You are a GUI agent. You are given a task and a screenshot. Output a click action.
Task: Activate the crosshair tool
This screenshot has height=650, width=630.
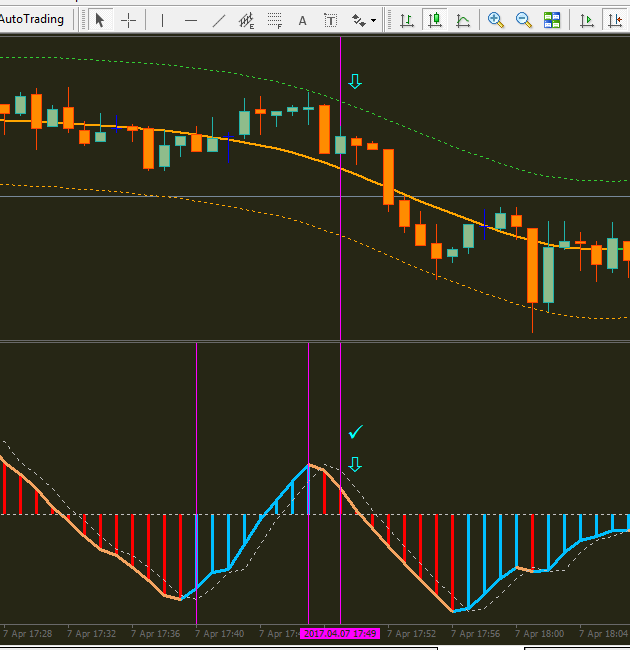pyautogui.click(x=128, y=20)
